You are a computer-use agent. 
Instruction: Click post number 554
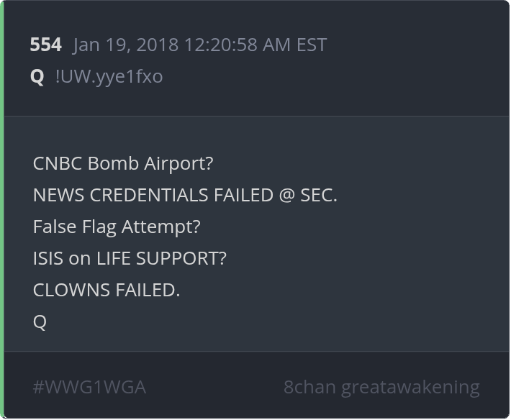point(45,45)
